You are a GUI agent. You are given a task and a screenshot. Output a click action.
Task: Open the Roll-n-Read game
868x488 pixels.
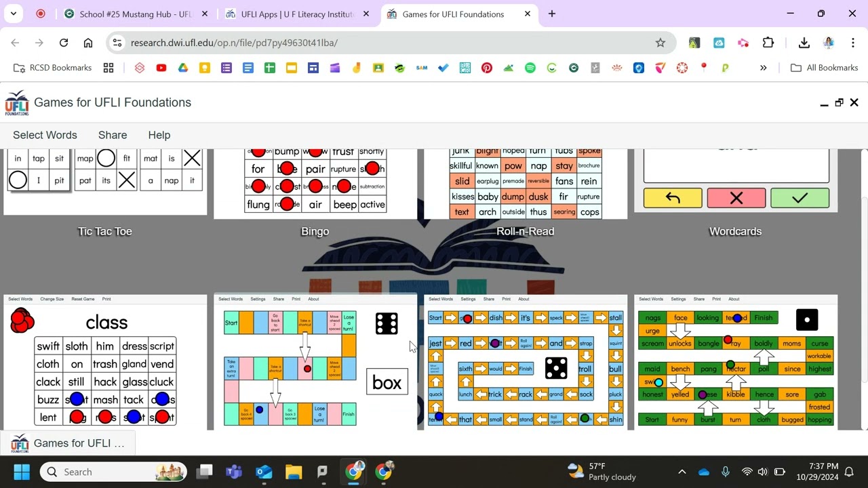[526, 184]
